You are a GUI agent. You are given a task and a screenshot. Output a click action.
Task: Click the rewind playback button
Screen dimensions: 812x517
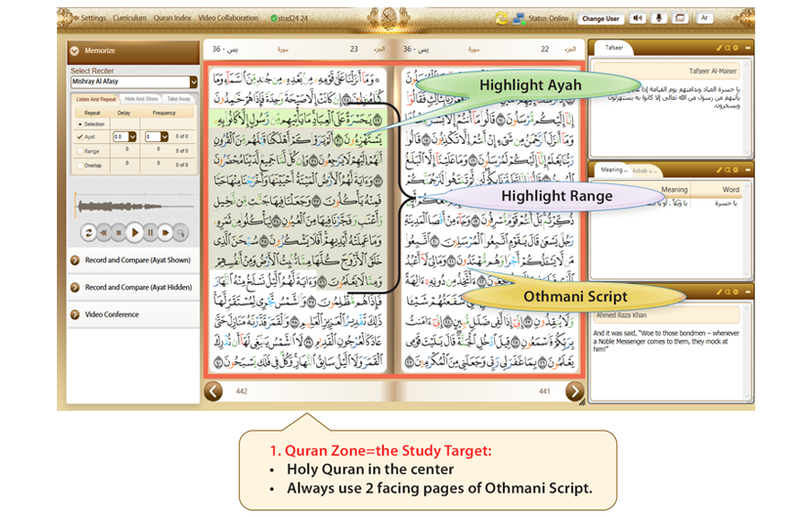pos(104,233)
